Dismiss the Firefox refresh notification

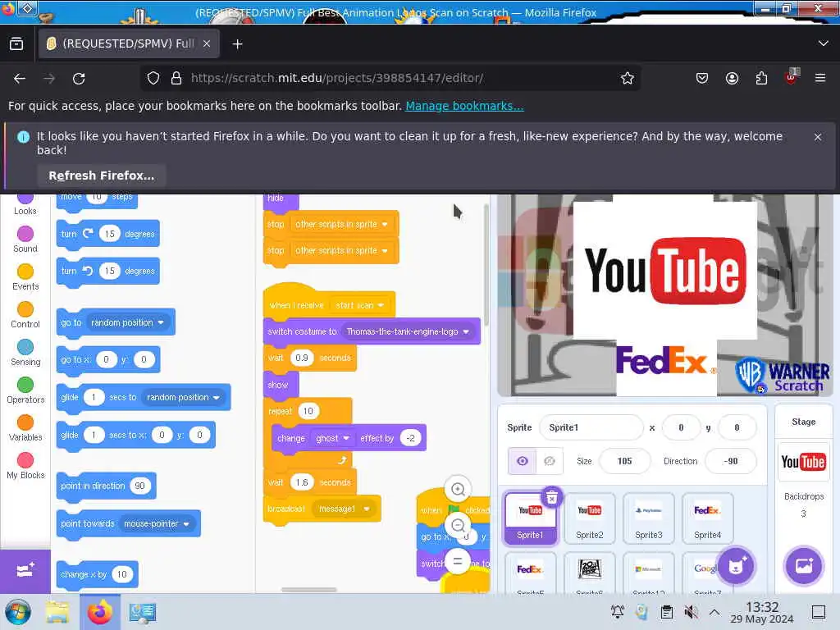click(818, 137)
